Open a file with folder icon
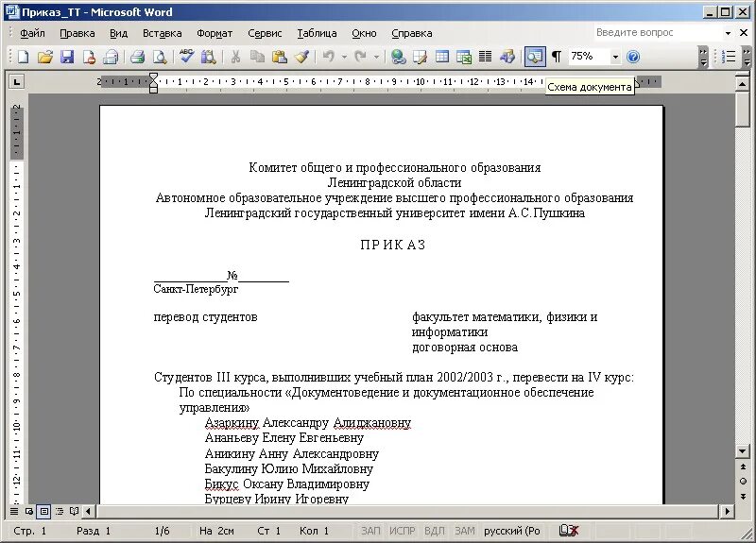 tap(44, 57)
